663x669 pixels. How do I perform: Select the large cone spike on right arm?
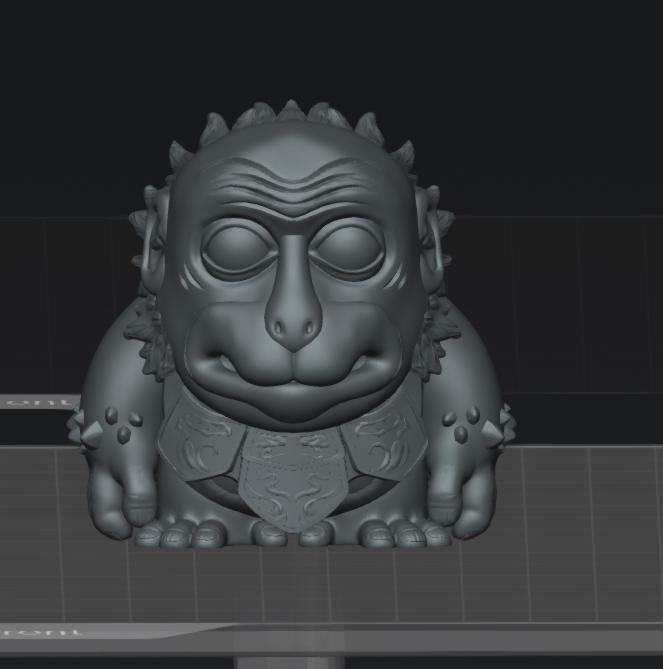494,431
